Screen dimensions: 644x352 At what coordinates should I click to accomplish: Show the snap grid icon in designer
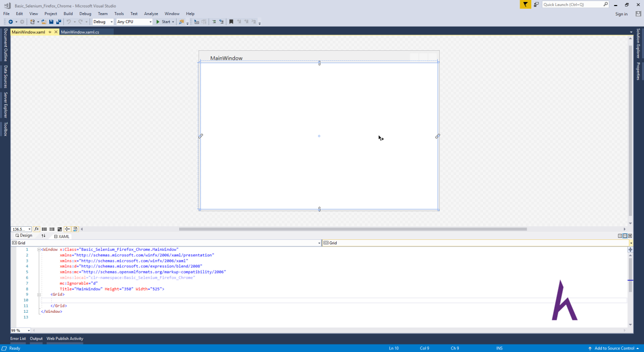coord(44,229)
